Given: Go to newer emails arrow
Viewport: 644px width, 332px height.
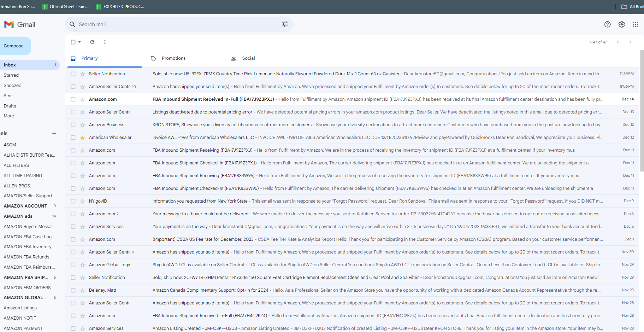Looking at the screenshot, I should click(x=618, y=42).
